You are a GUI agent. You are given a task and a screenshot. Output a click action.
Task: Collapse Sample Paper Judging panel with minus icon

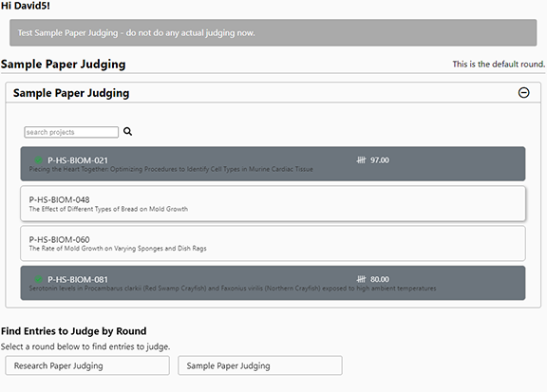point(523,93)
